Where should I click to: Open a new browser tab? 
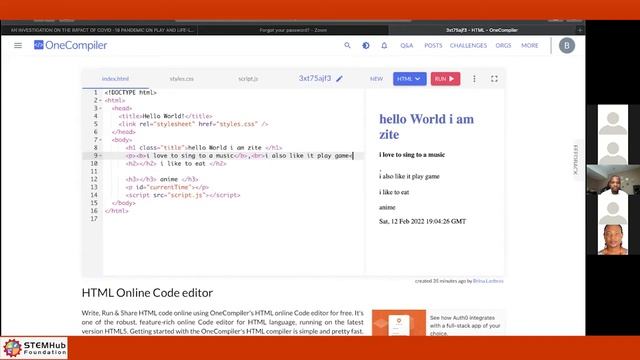point(580,30)
